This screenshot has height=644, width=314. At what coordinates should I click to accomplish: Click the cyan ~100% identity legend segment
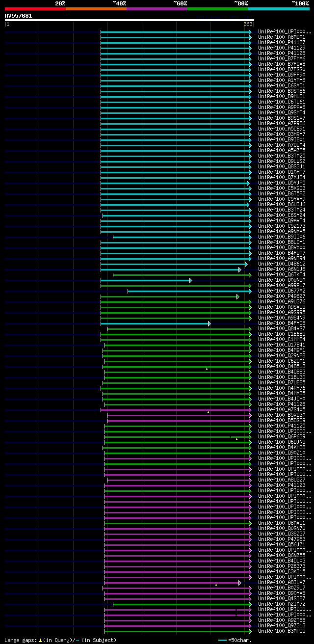click(x=278, y=9)
